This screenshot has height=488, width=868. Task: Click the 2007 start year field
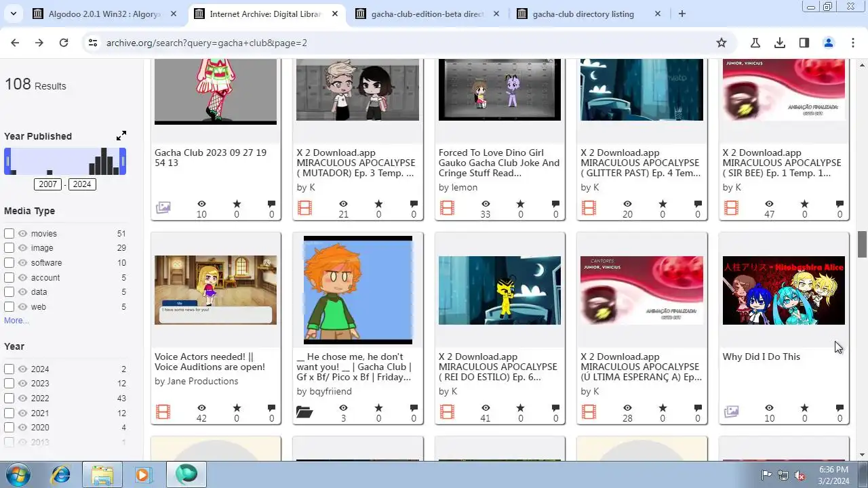point(48,184)
